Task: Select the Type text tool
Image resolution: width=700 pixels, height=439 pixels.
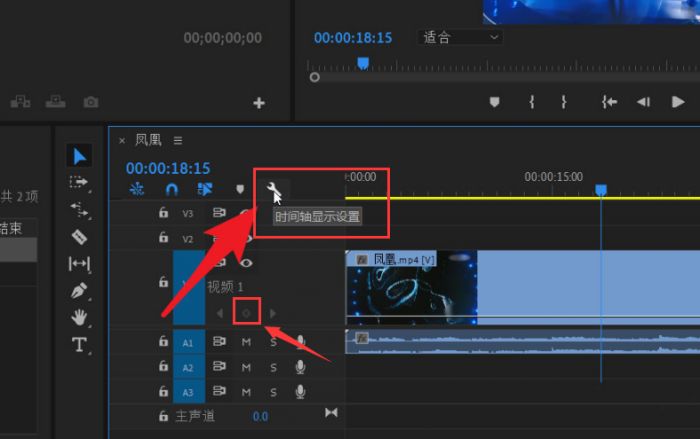Action: [x=79, y=345]
